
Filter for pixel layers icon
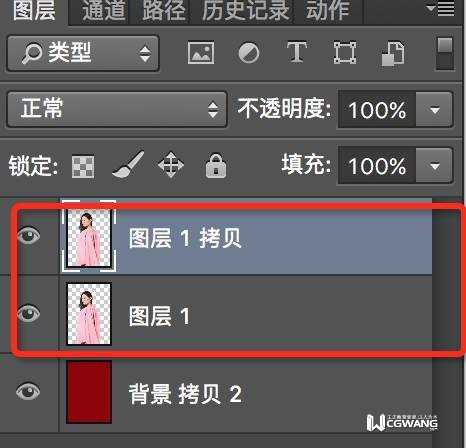[201, 52]
